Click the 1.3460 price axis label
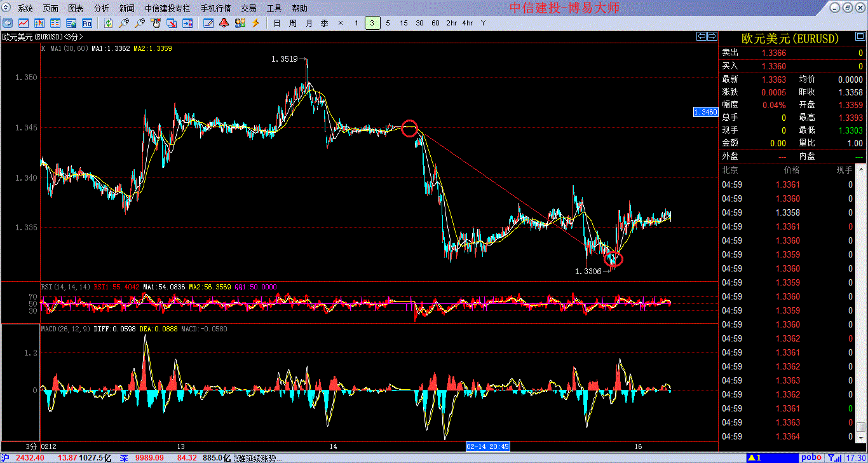868x463 pixels. 706,112
